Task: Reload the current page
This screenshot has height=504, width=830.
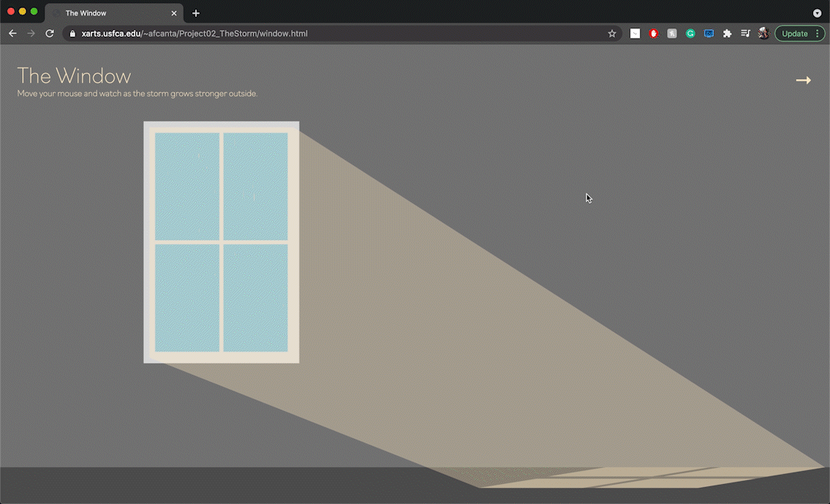Action: click(50, 33)
